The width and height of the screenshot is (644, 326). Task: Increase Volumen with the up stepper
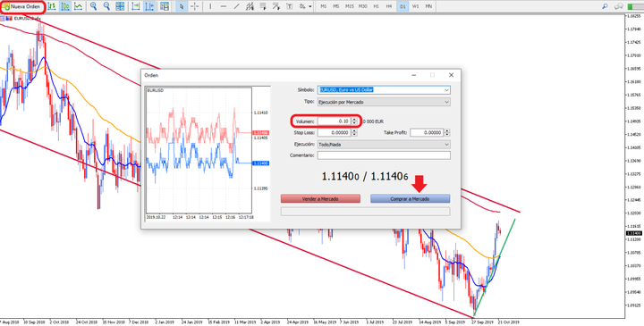pyautogui.click(x=355, y=120)
